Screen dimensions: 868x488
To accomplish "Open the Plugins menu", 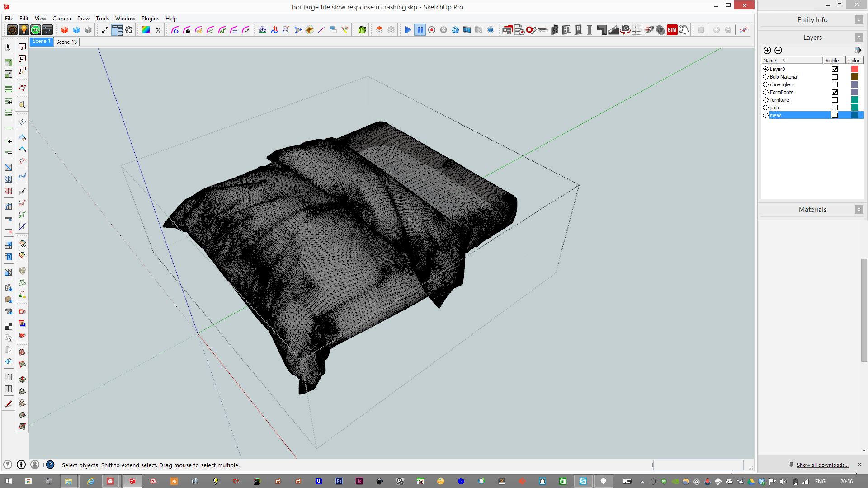I will (150, 18).
